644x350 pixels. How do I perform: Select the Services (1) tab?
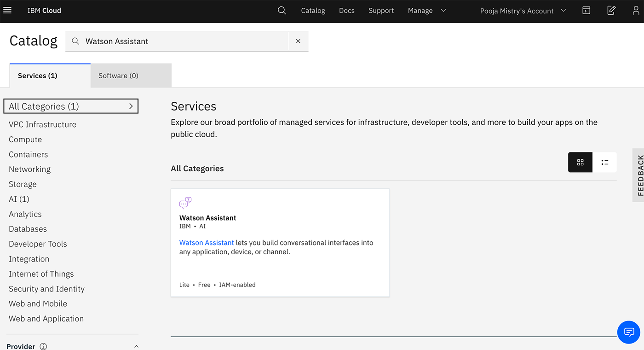click(x=50, y=76)
